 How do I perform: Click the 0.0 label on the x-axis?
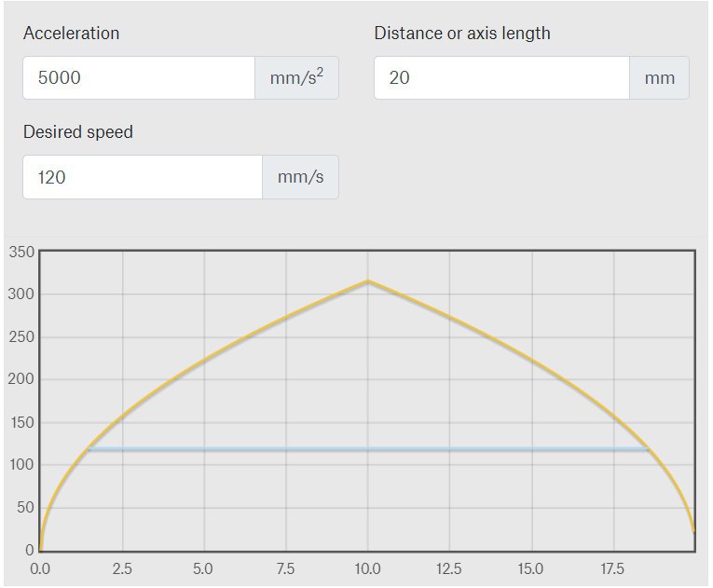[40, 569]
